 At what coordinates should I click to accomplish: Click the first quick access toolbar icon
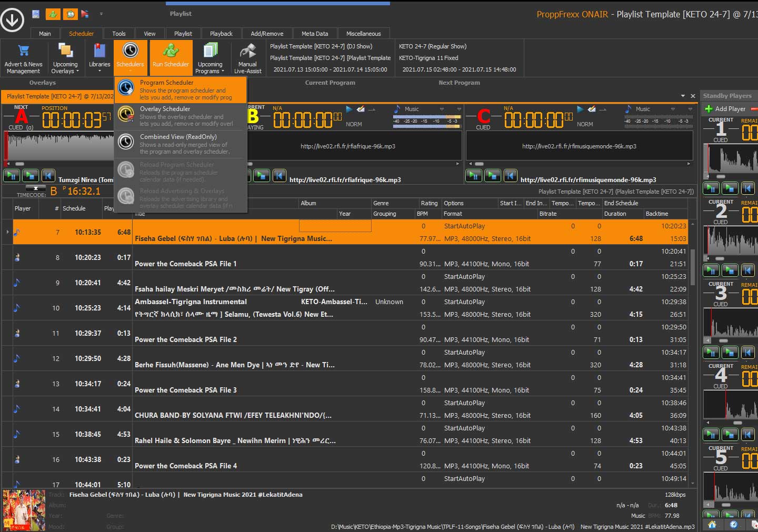click(x=36, y=14)
